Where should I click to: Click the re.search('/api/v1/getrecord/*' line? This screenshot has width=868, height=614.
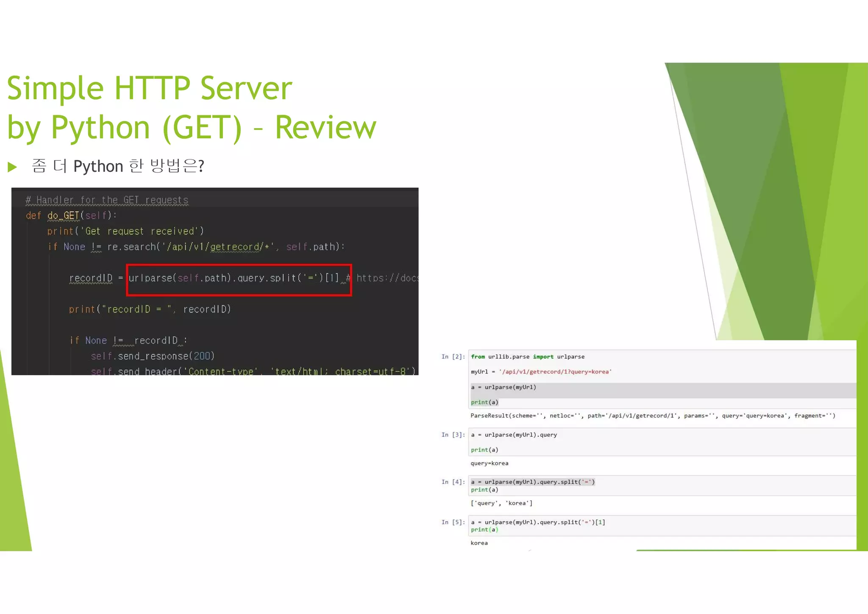196,247
